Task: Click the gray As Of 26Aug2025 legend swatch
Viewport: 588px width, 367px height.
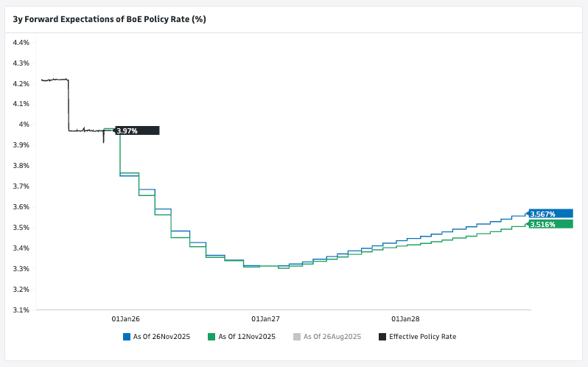Action: point(297,337)
